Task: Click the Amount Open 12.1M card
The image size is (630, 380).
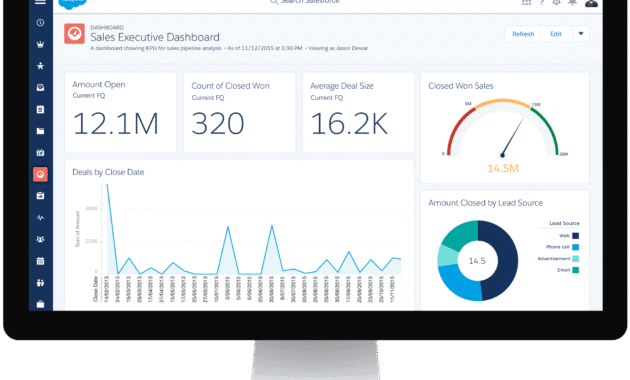Action: pyautogui.click(x=121, y=112)
